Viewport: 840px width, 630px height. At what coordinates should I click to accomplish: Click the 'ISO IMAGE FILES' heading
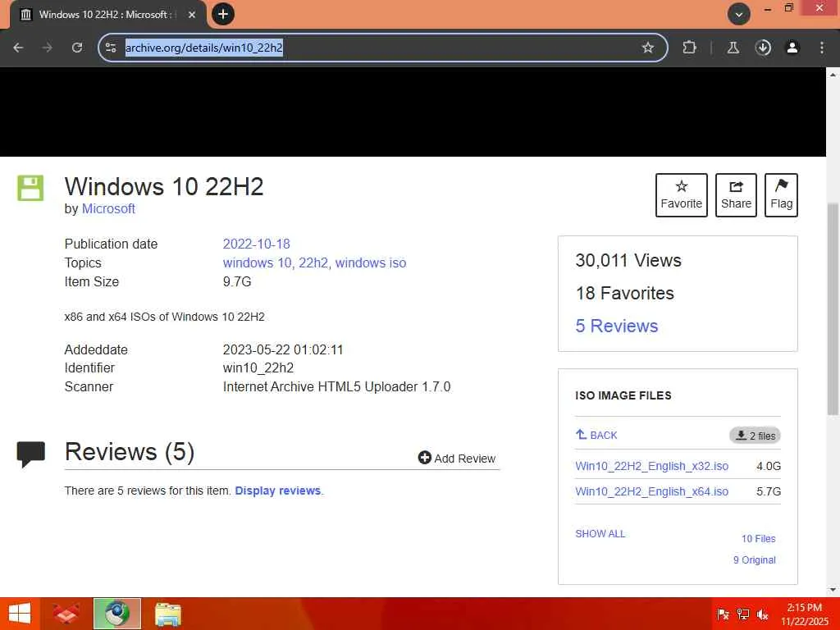623,395
